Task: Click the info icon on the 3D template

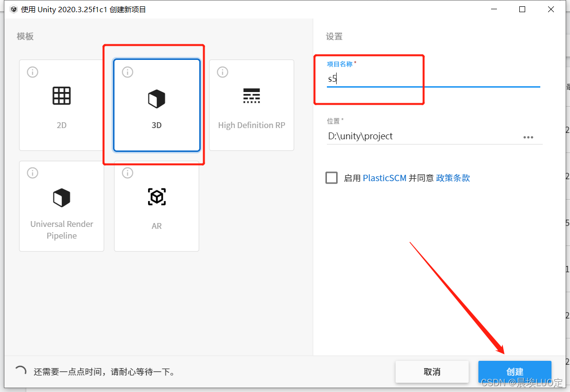Action: tap(127, 72)
